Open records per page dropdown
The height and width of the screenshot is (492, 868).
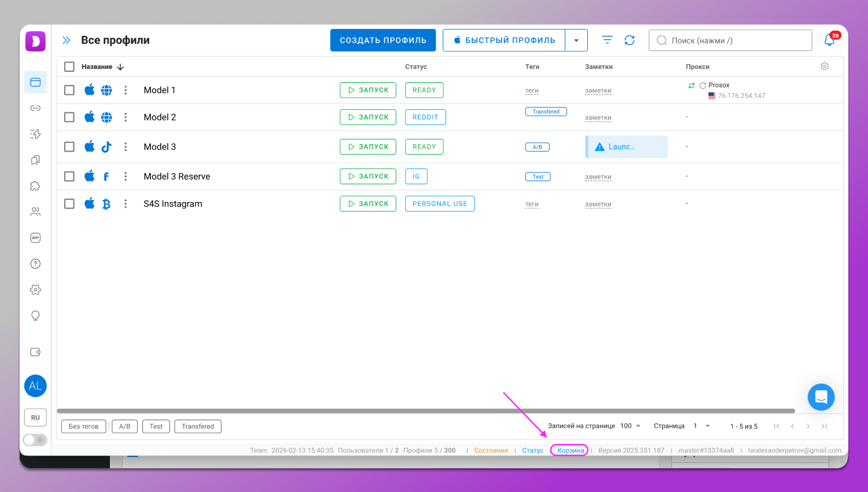631,426
